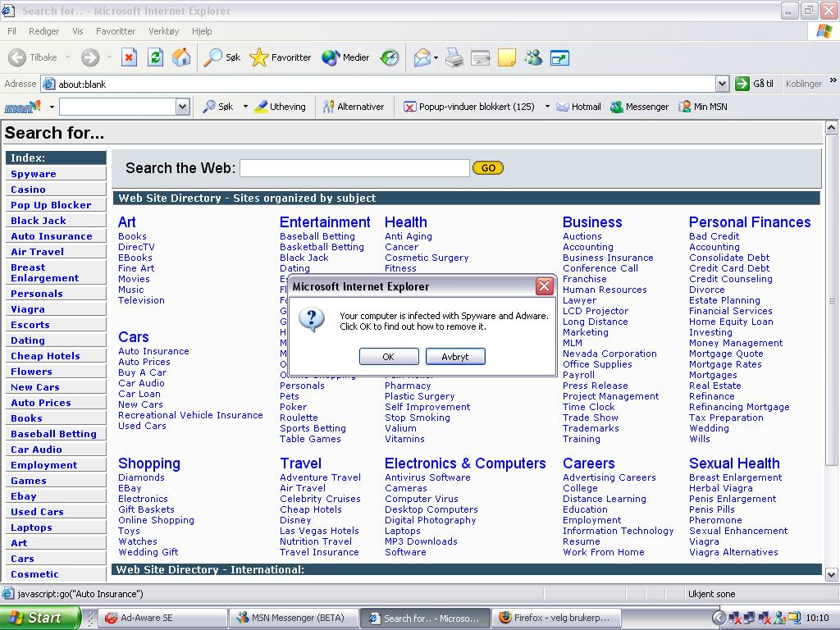Viewport: 840px width, 630px height.
Task: Open Pop Up Blocker sidebar link
Action: click(51, 205)
